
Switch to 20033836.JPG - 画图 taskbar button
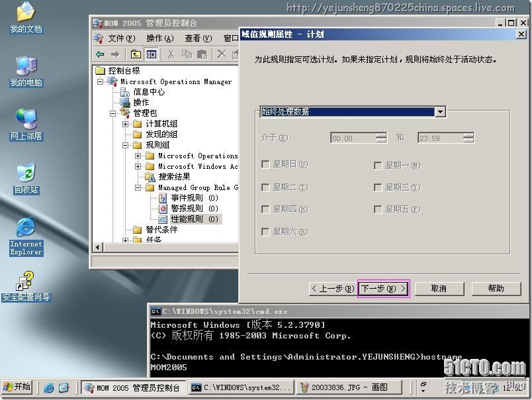pos(349,387)
